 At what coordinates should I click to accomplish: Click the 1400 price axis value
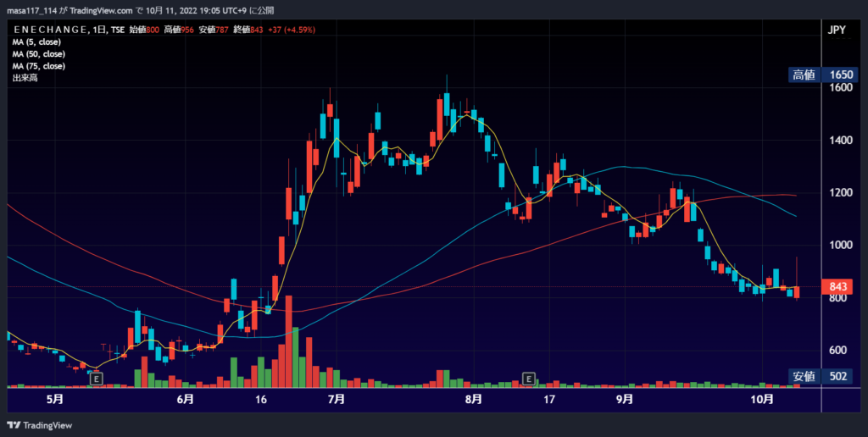(x=840, y=140)
